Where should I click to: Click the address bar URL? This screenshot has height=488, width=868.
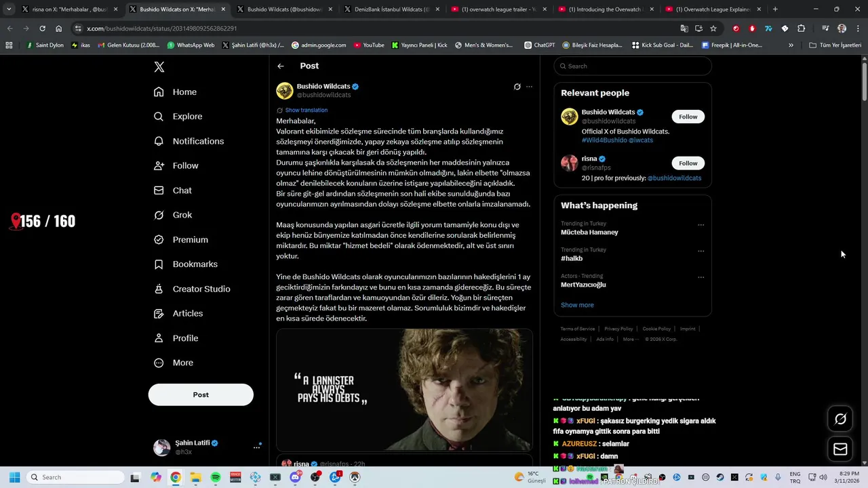pos(162,28)
